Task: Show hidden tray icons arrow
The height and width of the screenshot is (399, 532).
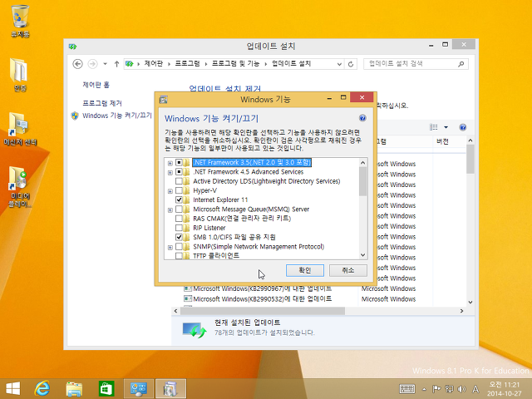Action: tap(424, 389)
